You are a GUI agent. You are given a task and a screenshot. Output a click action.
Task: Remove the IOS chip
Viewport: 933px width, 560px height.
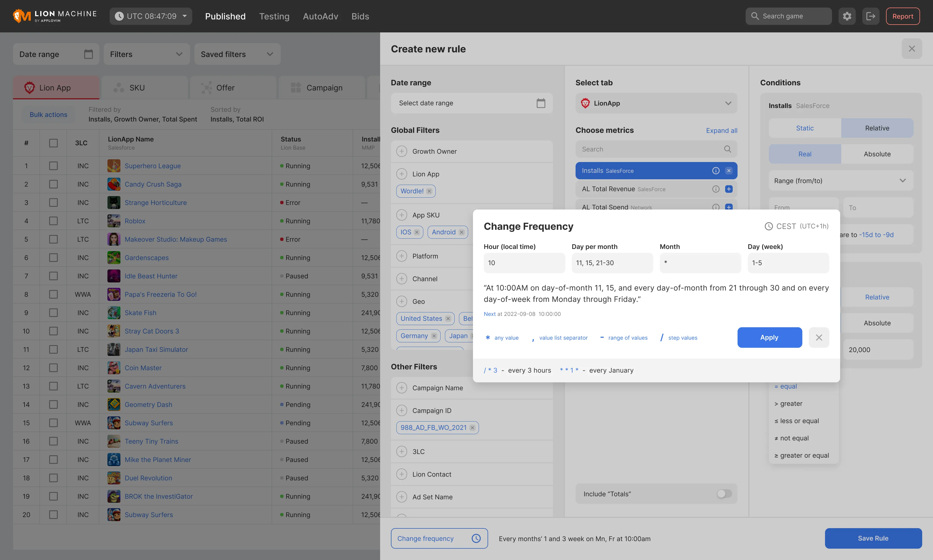coord(417,232)
